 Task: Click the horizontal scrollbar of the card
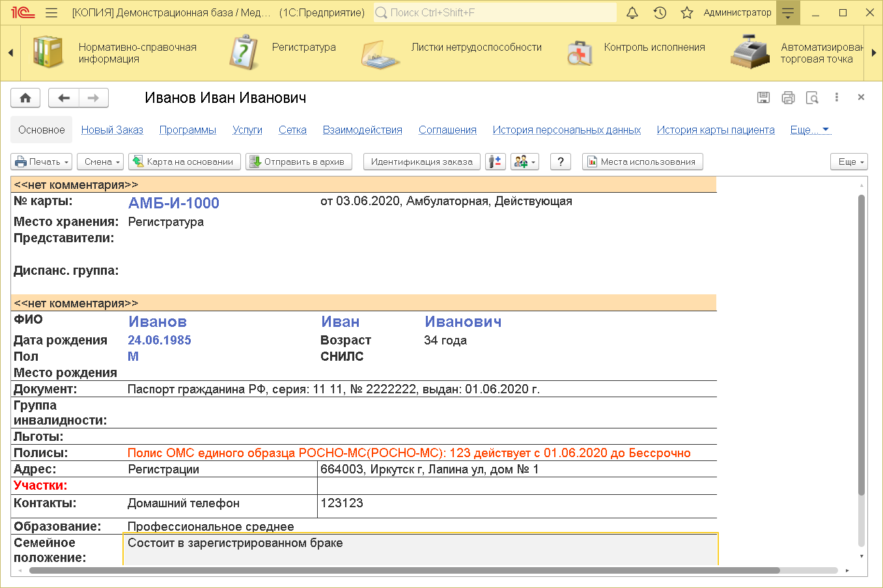404,570
